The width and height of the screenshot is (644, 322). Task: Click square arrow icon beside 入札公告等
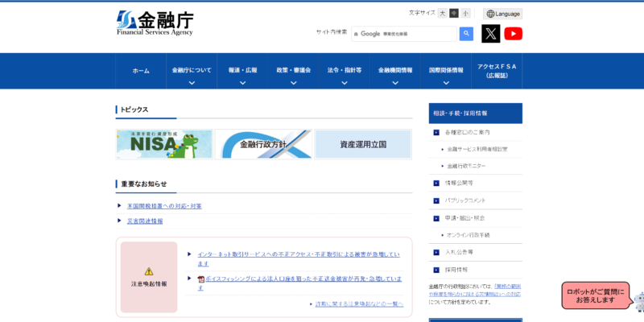[x=436, y=252]
